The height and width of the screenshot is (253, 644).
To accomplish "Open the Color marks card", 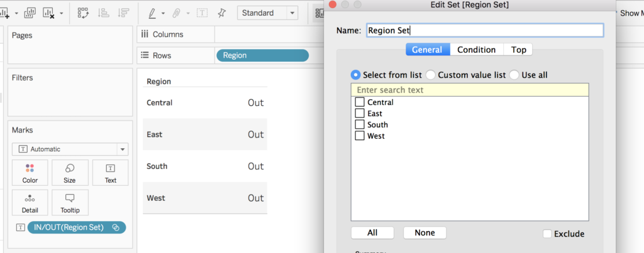I will pos(30,173).
